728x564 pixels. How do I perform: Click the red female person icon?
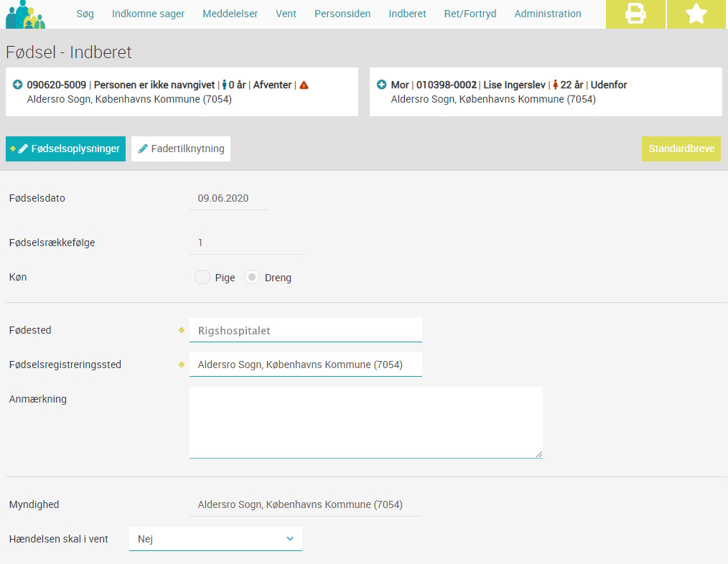click(x=555, y=85)
